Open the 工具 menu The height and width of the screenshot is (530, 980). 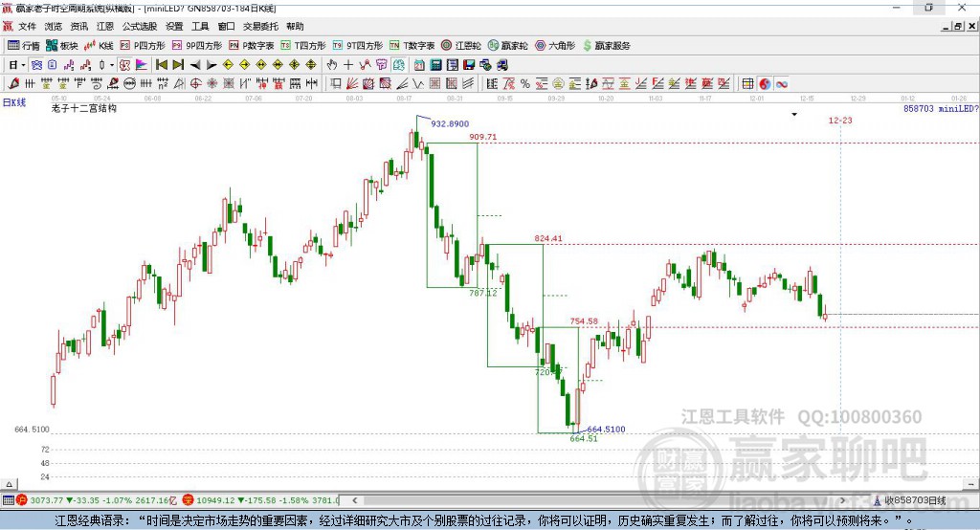pyautogui.click(x=200, y=26)
